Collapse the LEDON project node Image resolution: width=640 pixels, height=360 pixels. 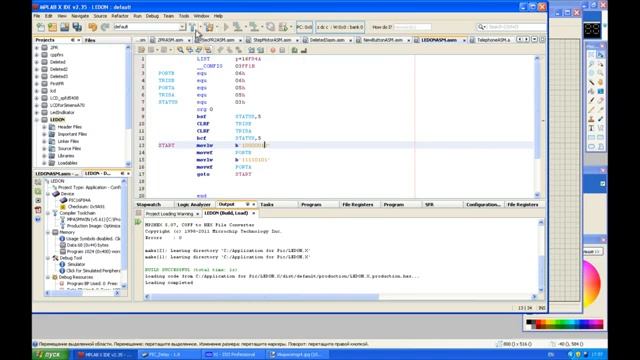[x=37, y=120]
